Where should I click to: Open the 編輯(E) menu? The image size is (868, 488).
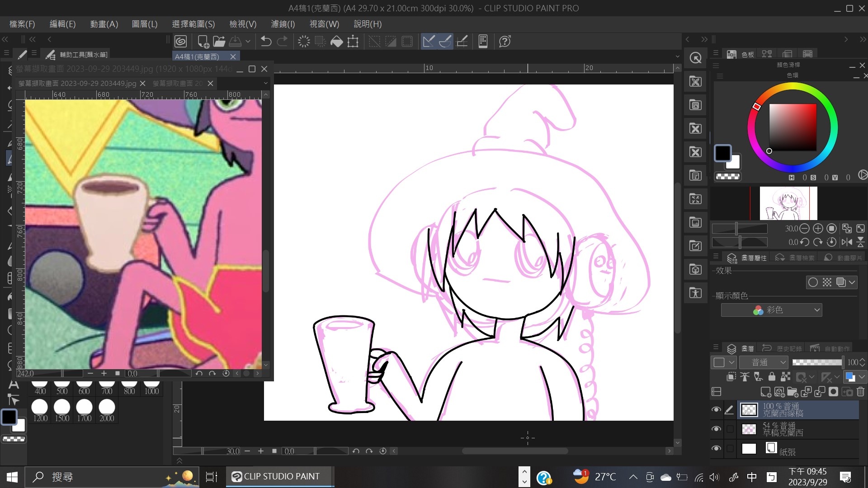62,24
